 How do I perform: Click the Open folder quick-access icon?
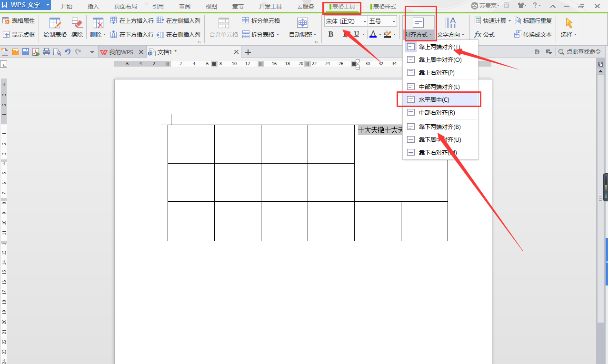click(15, 52)
